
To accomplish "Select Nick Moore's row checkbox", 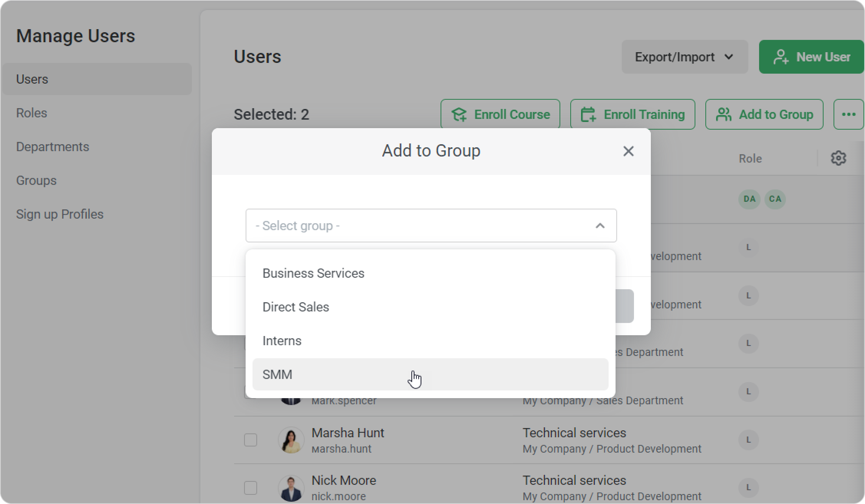I will click(x=251, y=488).
